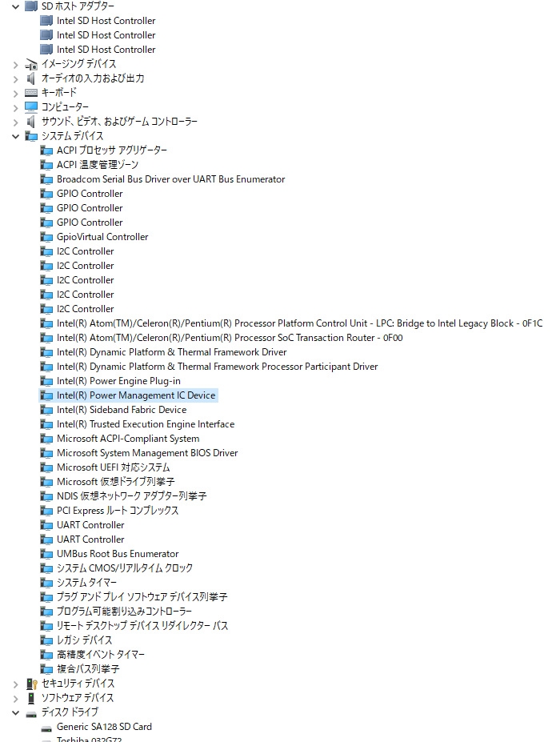Click icon beside システム タイマー
560x742 pixels.
coord(46,583)
